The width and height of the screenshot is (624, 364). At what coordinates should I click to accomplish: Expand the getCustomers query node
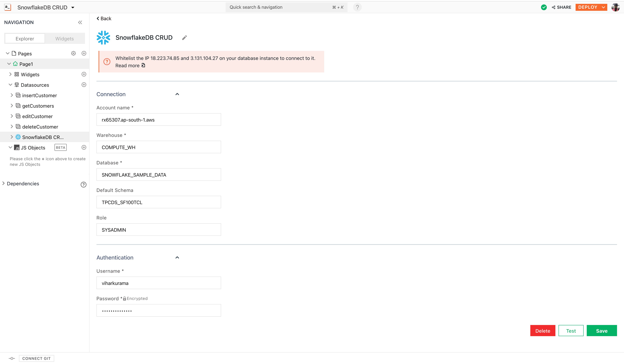[x=12, y=106]
